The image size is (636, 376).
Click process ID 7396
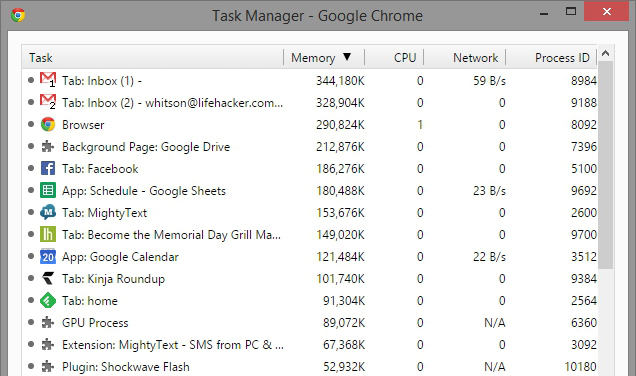584,146
